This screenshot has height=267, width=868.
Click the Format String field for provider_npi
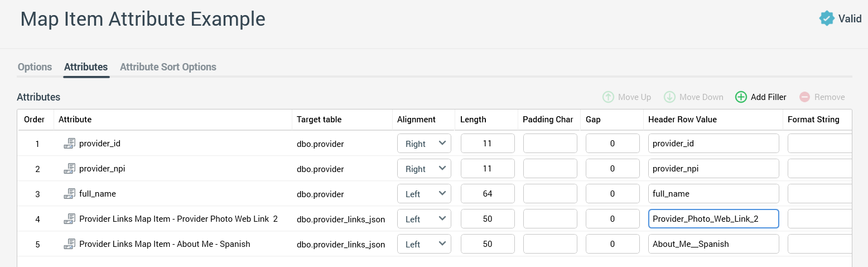coord(819,169)
